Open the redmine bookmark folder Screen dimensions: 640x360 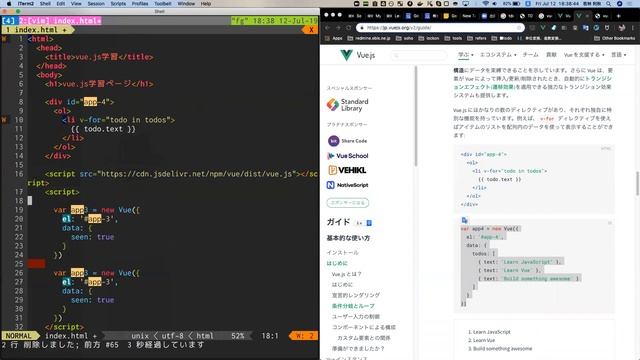pyautogui.click(x=369, y=38)
